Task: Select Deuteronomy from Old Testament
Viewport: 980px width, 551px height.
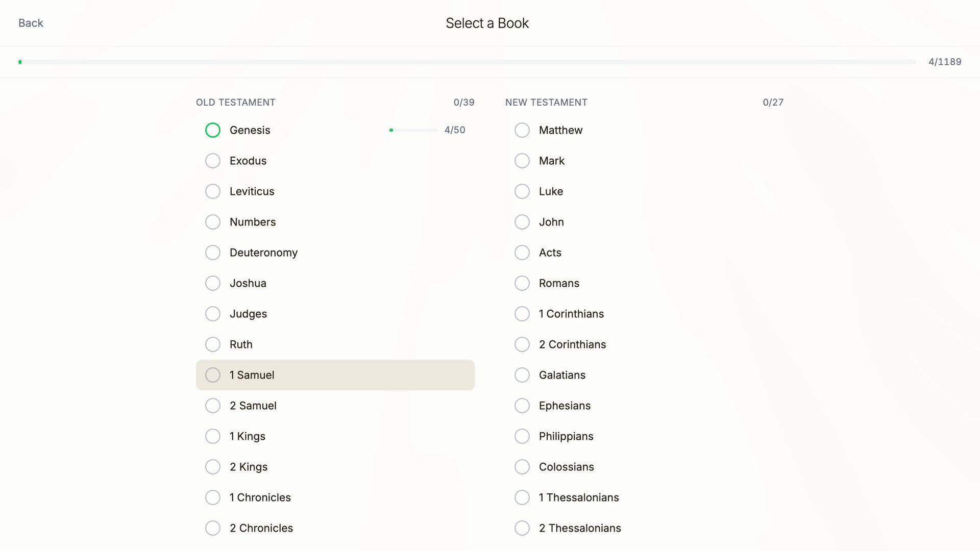Action: click(x=263, y=253)
